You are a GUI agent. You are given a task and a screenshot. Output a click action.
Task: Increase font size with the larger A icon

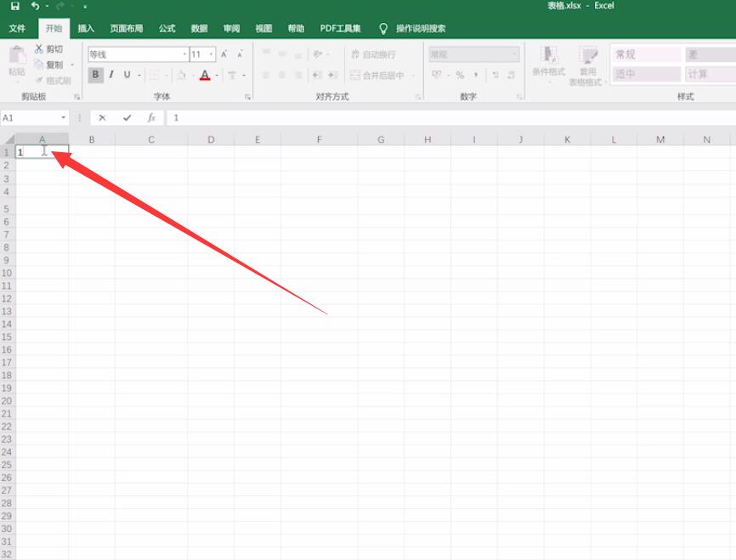(224, 54)
